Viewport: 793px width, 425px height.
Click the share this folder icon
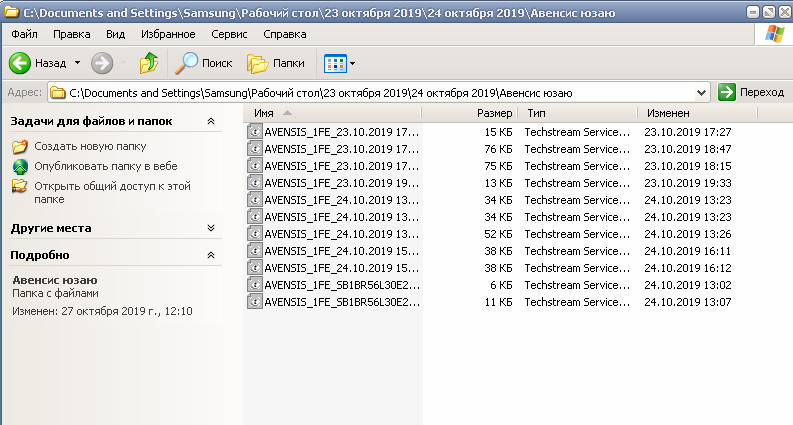[x=20, y=186]
